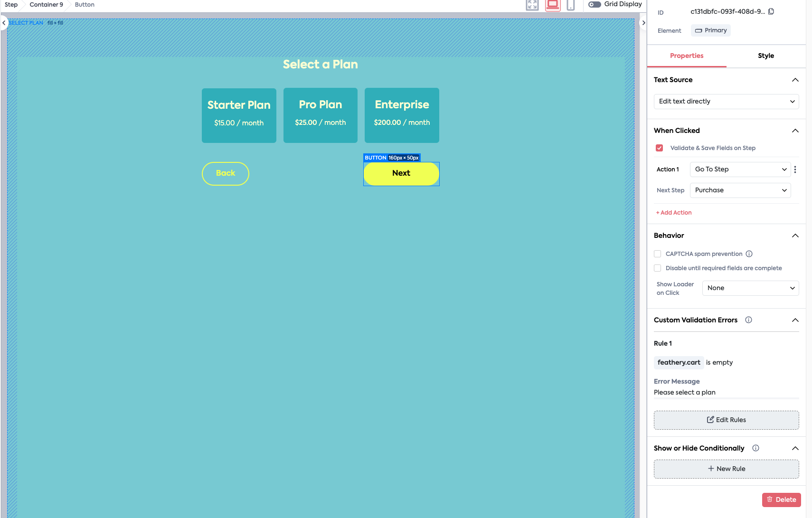The height and width of the screenshot is (518, 812).
Task: Switch to the Style tab
Action: pos(765,56)
